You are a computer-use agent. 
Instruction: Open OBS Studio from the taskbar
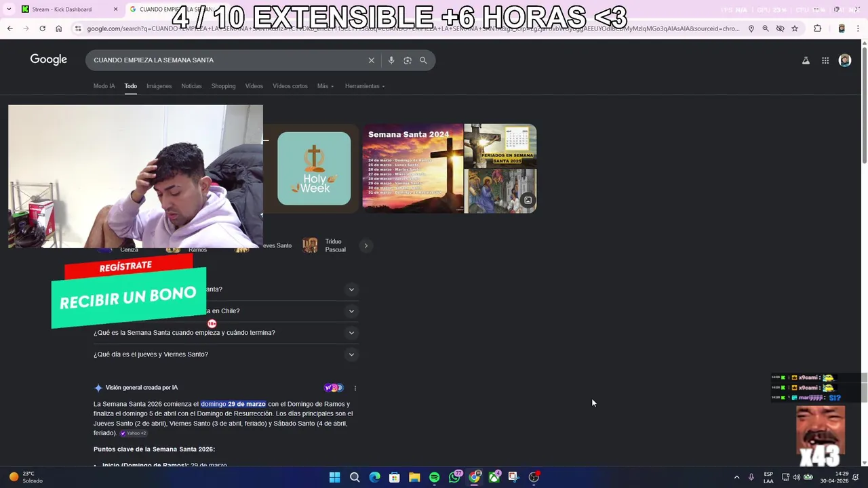point(534,477)
